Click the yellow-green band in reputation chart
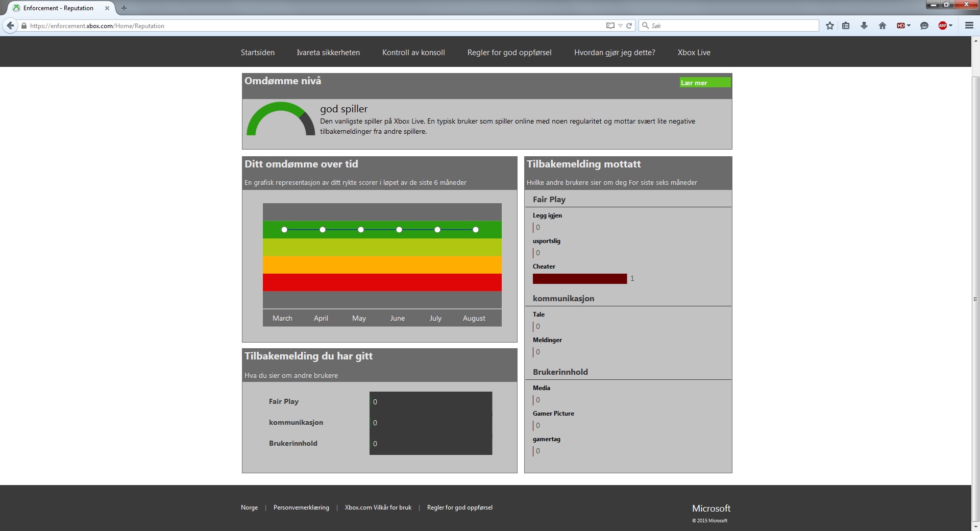Viewport: 980px width, 531px height. pos(382,247)
